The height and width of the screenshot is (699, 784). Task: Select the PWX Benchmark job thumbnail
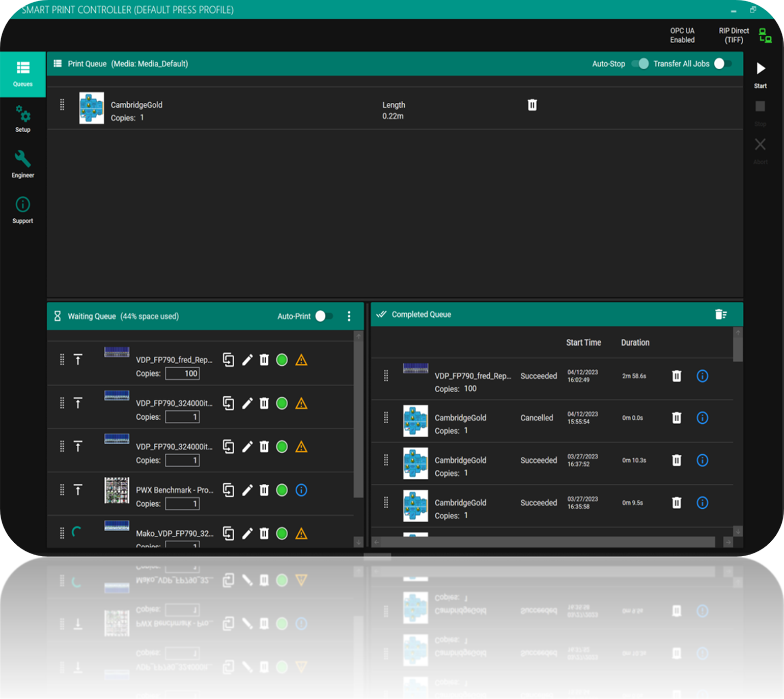[117, 490]
